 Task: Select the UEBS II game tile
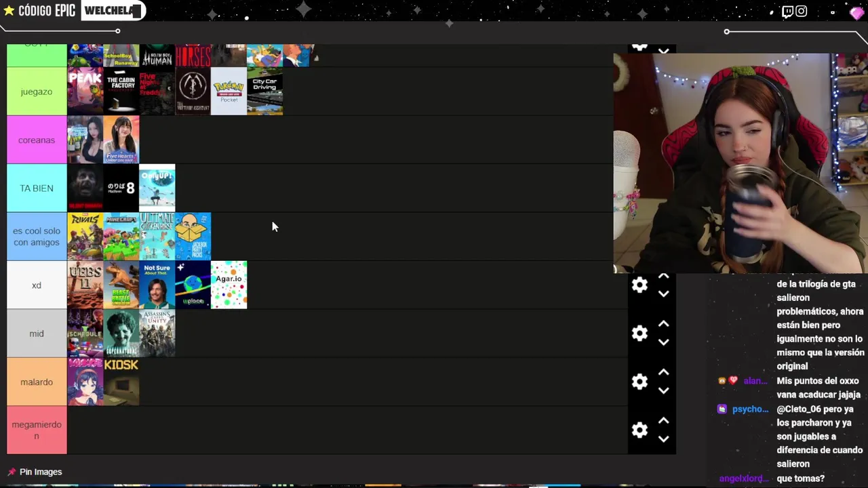pos(85,285)
